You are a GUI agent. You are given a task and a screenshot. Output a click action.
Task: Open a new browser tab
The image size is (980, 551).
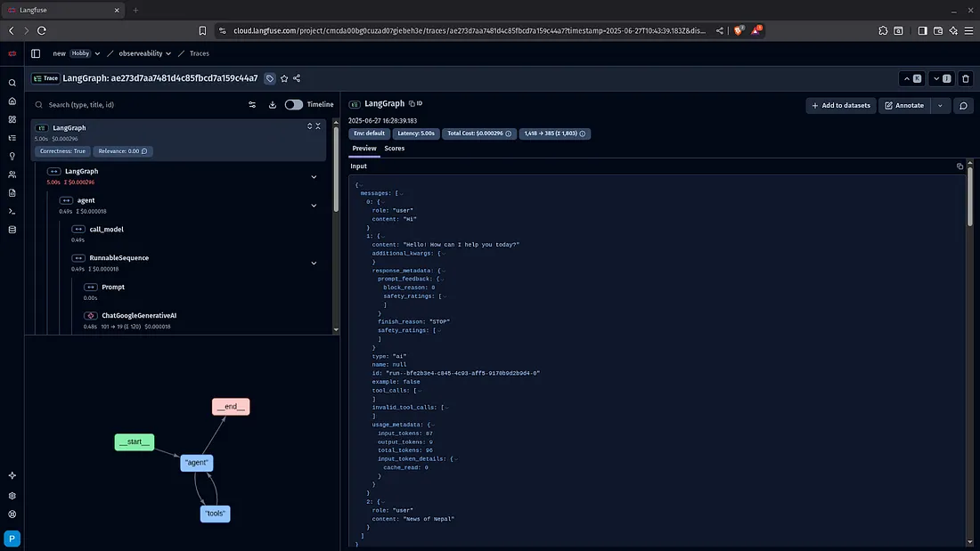click(x=135, y=10)
